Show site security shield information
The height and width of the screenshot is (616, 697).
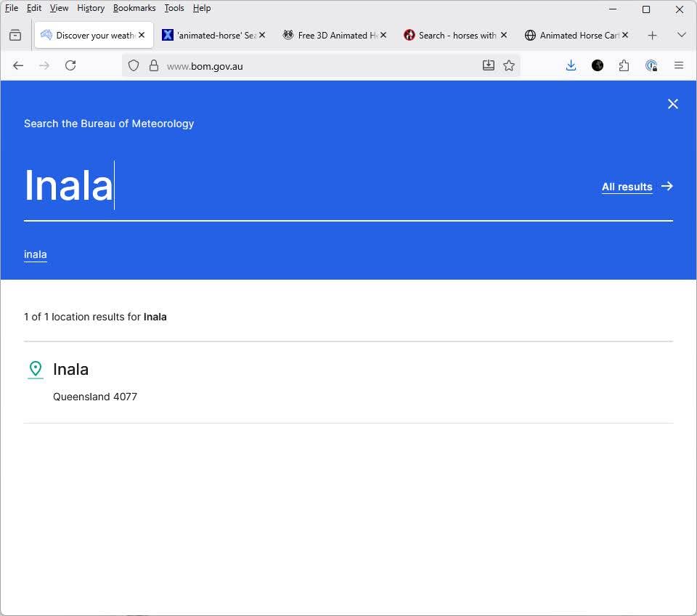pyautogui.click(x=134, y=65)
